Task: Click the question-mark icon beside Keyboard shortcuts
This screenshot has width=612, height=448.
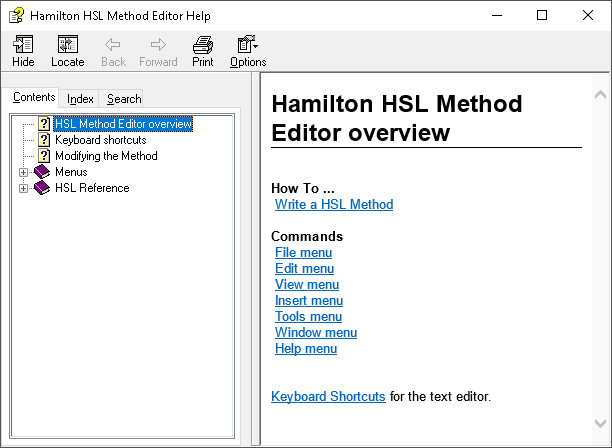Action: [x=44, y=140]
